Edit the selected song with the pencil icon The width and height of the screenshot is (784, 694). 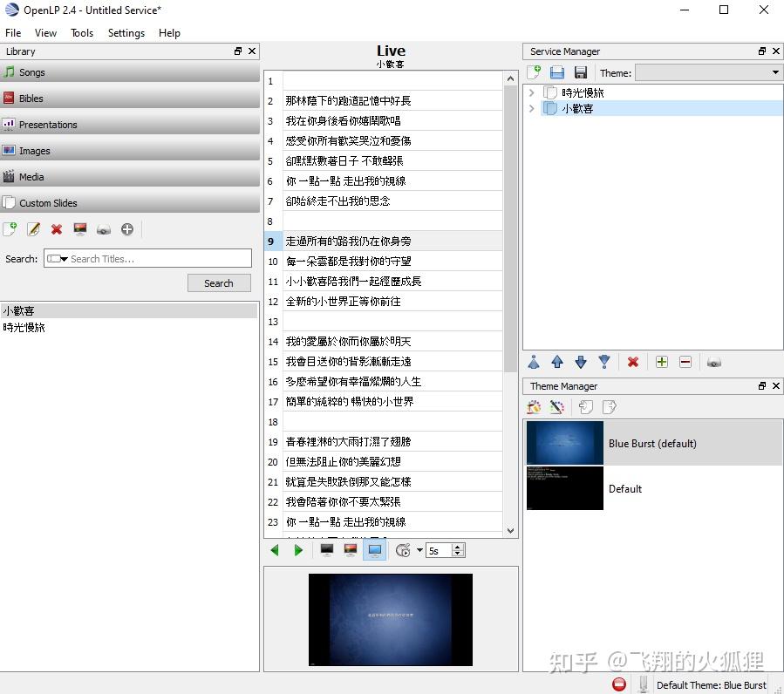click(34, 229)
